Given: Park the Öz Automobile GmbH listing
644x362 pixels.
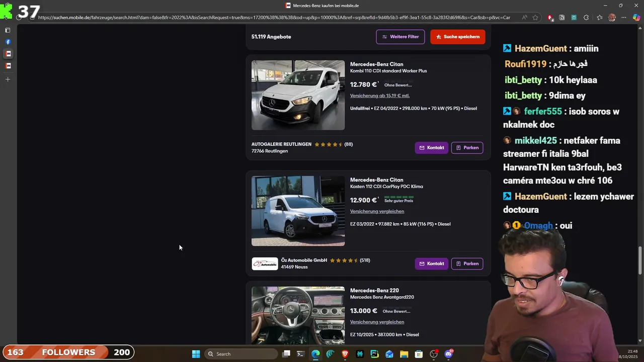Looking at the screenshot, I should pyautogui.click(x=467, y=263).
